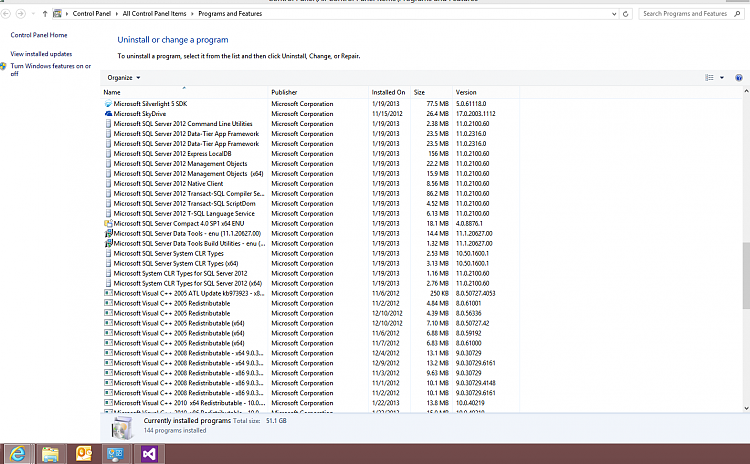Click version 10.0.40219 cell
750x464 pixels.
(x=470, y=403)
